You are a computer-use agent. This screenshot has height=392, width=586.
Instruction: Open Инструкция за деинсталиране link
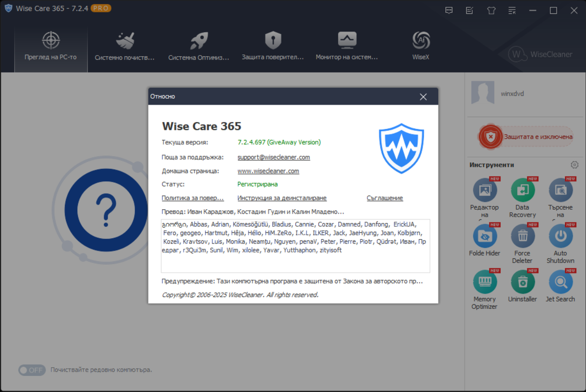(282, 198)
